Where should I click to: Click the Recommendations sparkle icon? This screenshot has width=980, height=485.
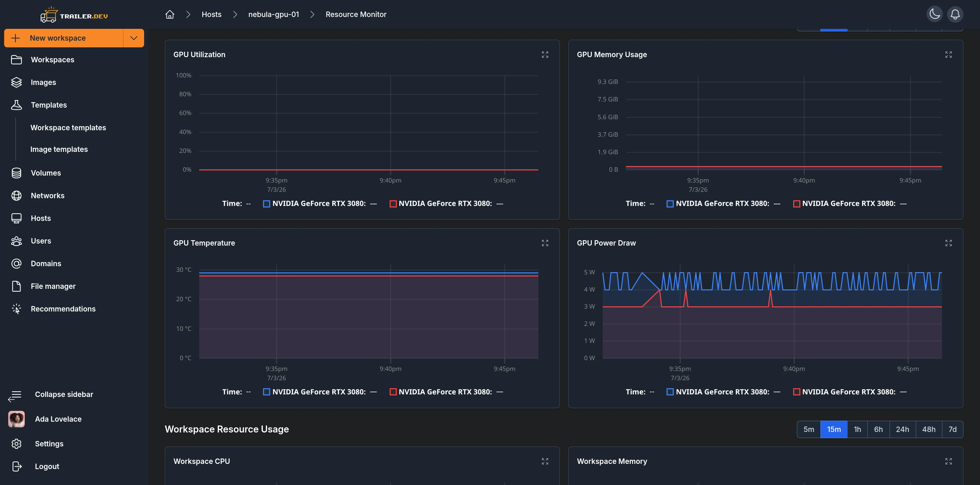[16, 309]
